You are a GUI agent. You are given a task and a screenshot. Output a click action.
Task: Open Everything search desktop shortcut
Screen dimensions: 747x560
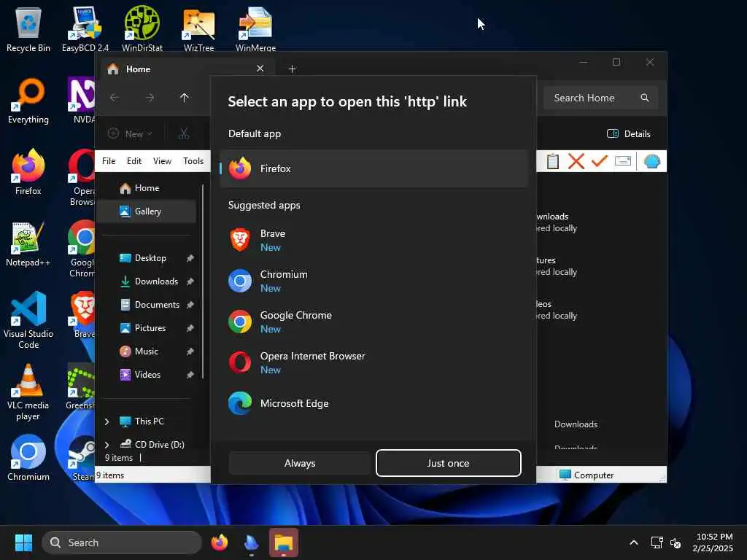coord(28,101)
